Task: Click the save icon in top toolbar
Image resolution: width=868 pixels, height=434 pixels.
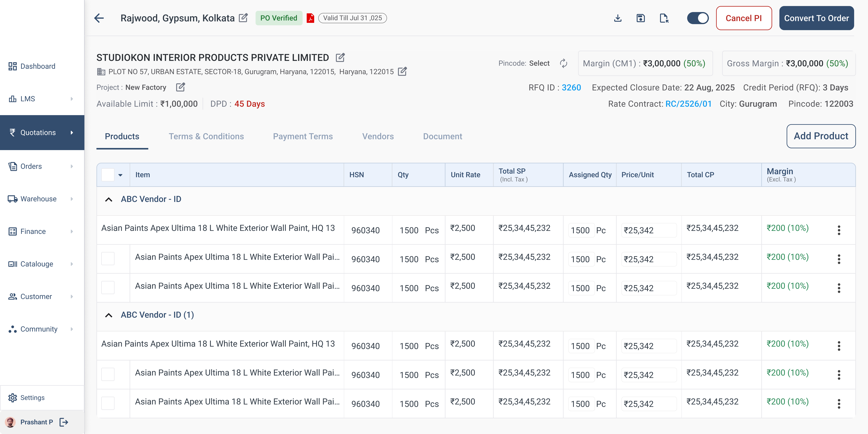Action: click(x=641, y=18)
